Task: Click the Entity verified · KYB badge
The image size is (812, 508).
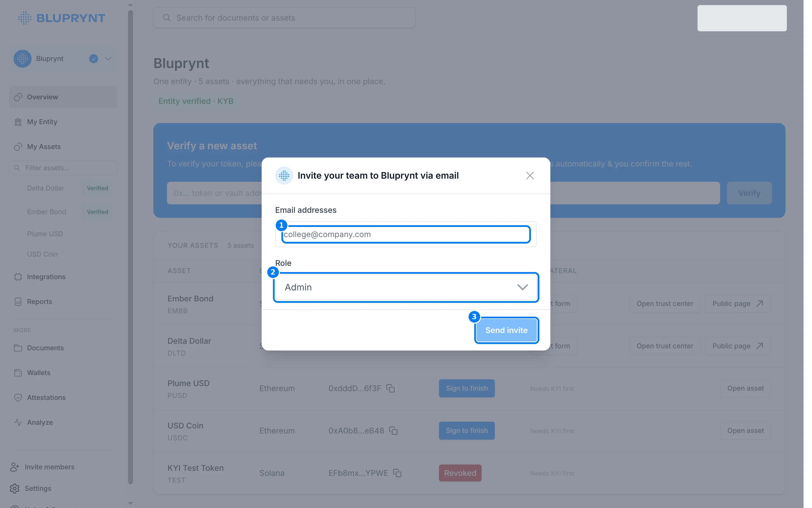Action: click(196, 101)
